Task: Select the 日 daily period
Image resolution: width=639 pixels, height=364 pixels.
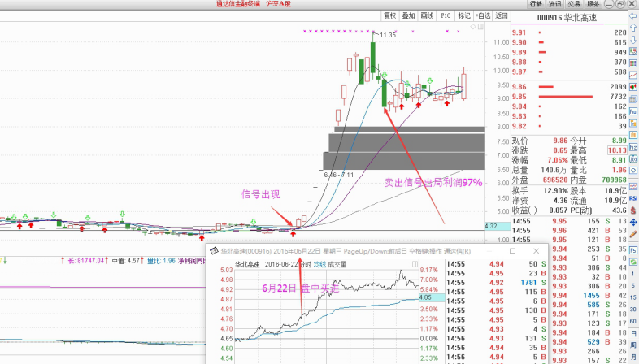Action: pos(633,333)
